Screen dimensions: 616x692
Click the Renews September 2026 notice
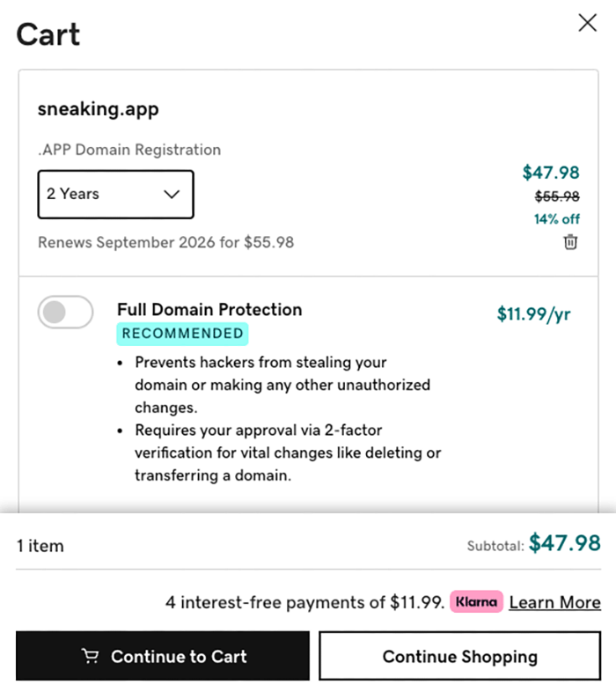(165, 242)
